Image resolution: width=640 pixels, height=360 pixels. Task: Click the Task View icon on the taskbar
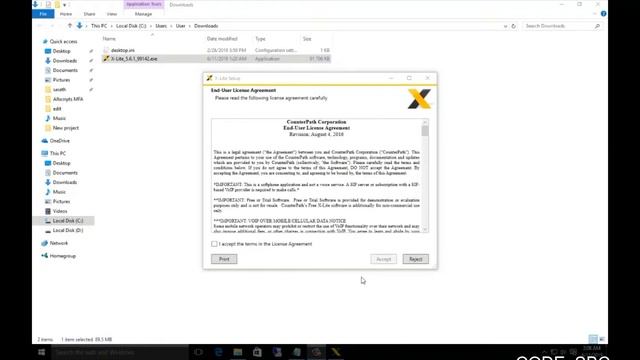[x=198, y=352]
